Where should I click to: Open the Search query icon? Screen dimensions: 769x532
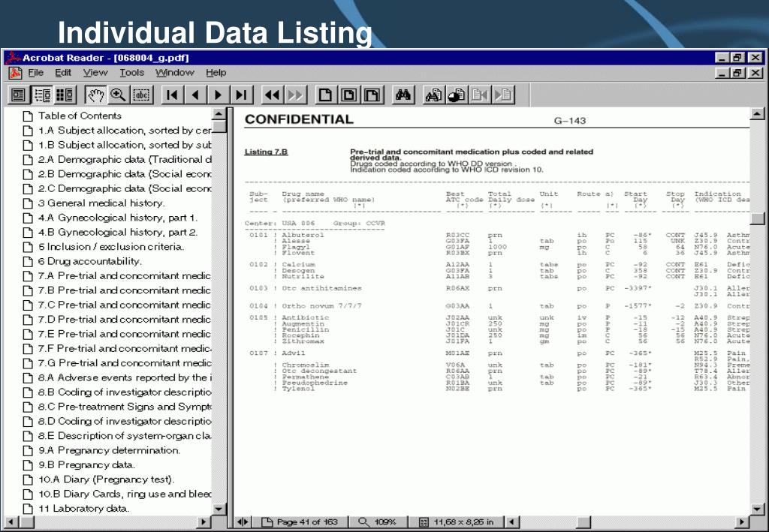(x=433, y=95)
